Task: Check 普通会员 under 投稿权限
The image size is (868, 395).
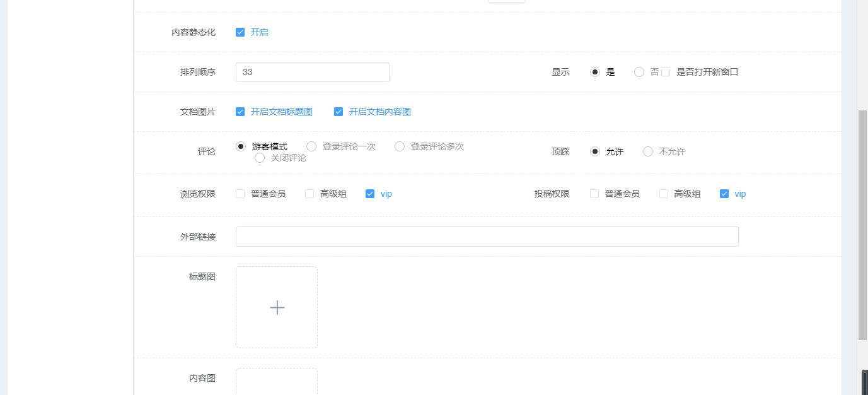Action: coord(594,194)
